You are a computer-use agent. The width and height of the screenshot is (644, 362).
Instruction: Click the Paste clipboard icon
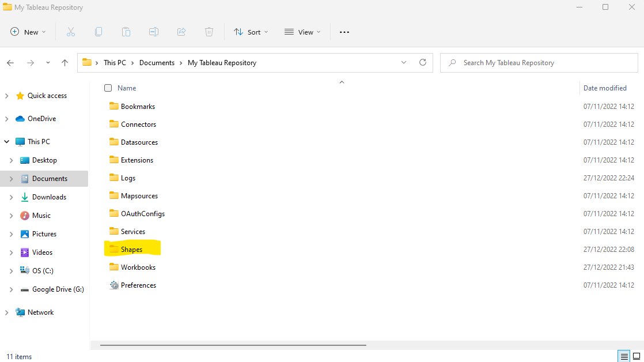click(126, 32)
